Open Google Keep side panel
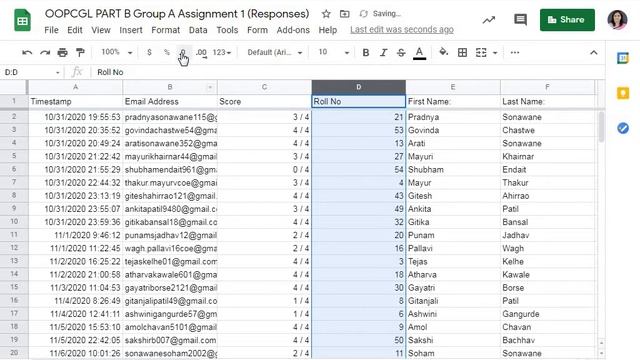The height and width of the screenshot is (360, 640). pos(623,93)
